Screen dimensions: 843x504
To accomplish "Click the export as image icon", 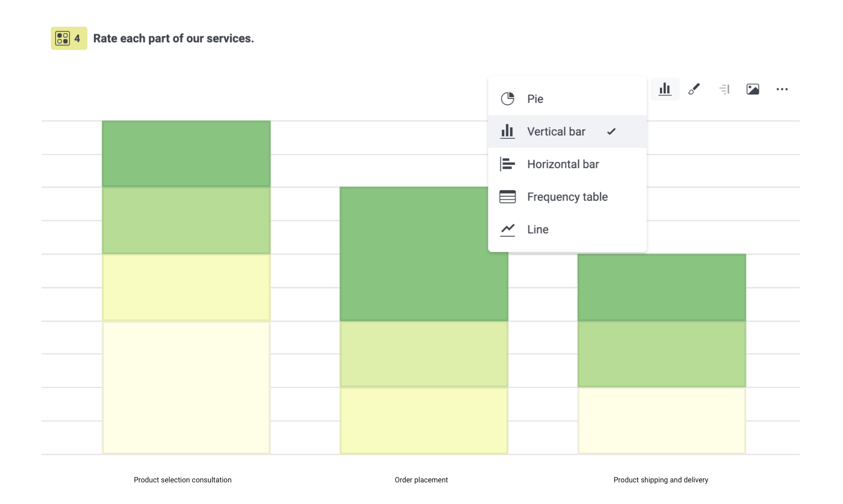I will click(752, 89).
